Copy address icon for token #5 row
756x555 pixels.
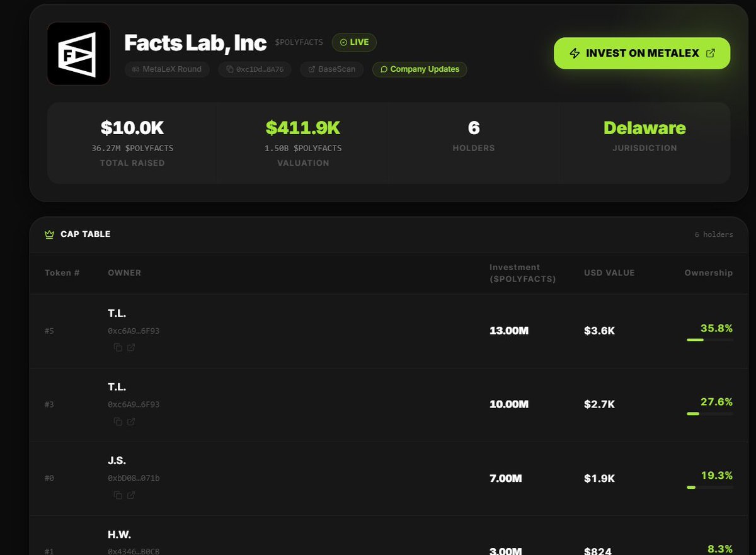pyautogui.click(x=118, y=348)
